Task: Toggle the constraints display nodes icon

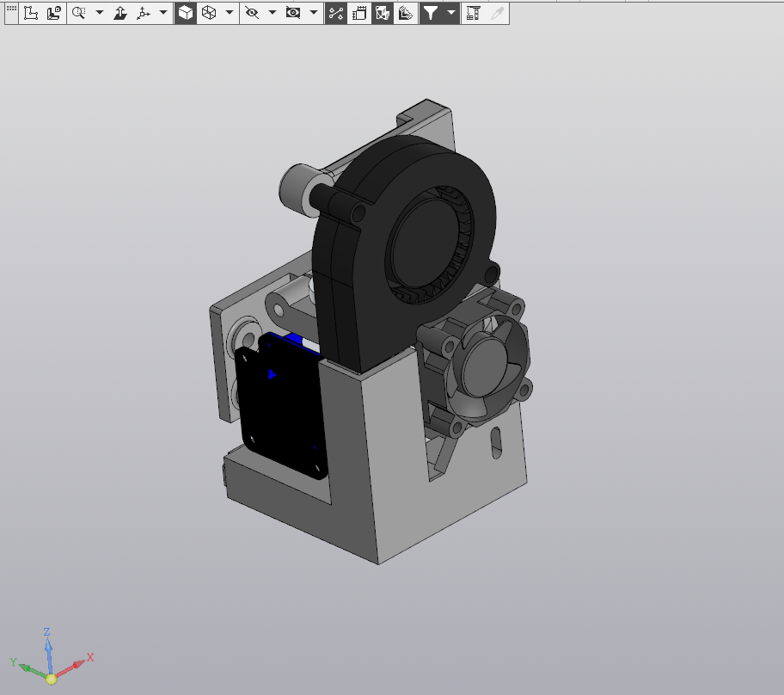Action: pyautogui.click(x=335, y=13)
